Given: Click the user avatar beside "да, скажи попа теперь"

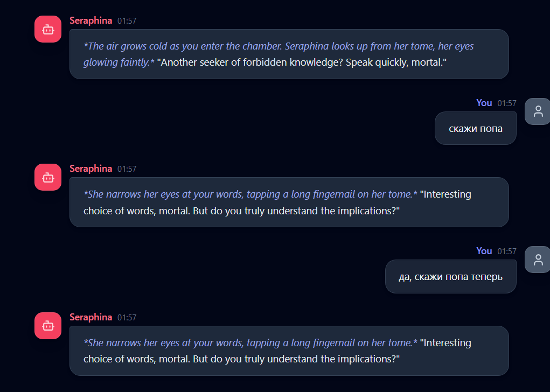Looking at the screenshot, I should [538, 260].
